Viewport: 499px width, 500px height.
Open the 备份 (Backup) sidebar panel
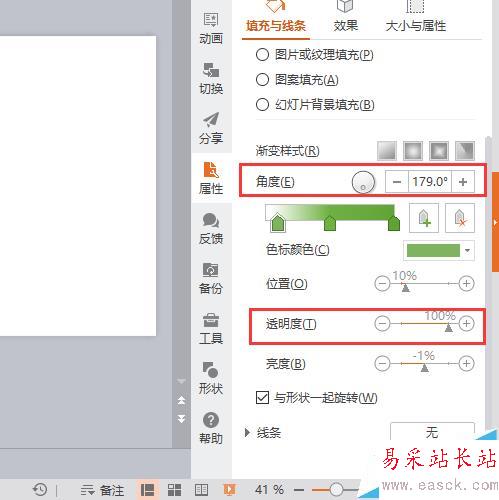tap(211, 278)
